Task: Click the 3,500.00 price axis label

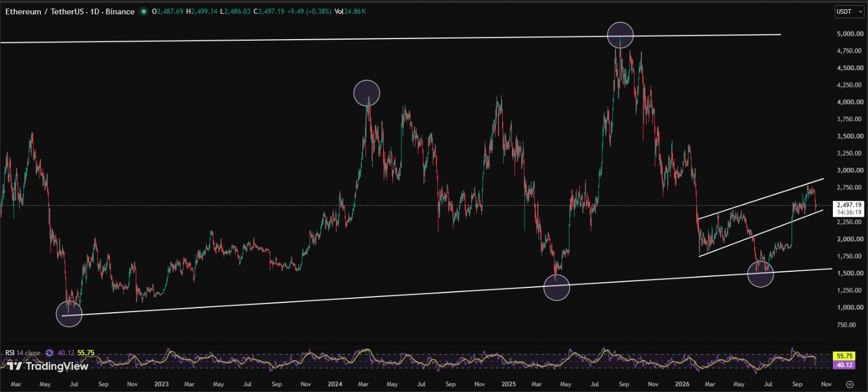Action: click(850, 137)
